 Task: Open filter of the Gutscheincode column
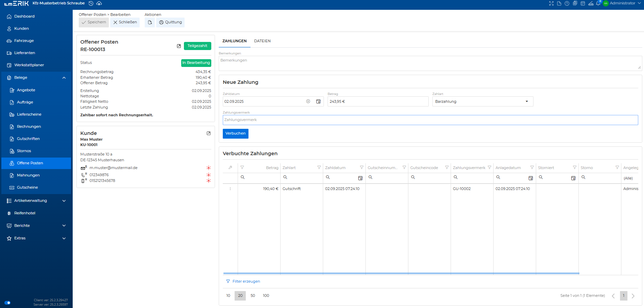[x=447, y=168]
